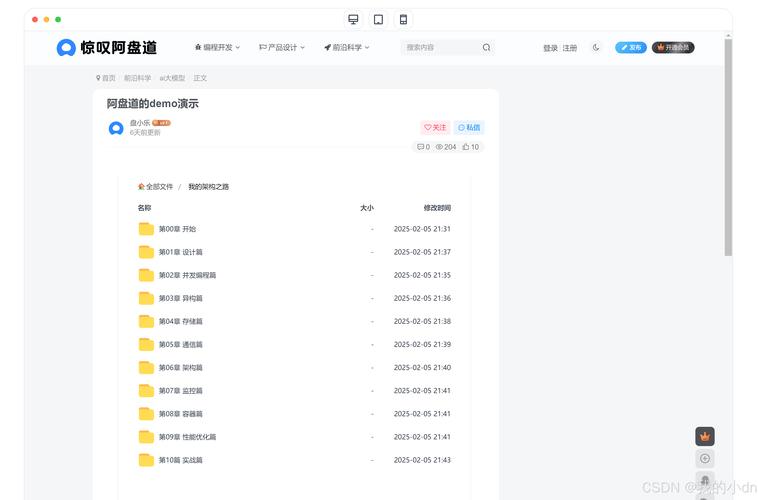Image resolution: width=758 pixels, height=500 pixels.
Task: Open 前沿科学 in the page breadcrumb
Action: 137,78
